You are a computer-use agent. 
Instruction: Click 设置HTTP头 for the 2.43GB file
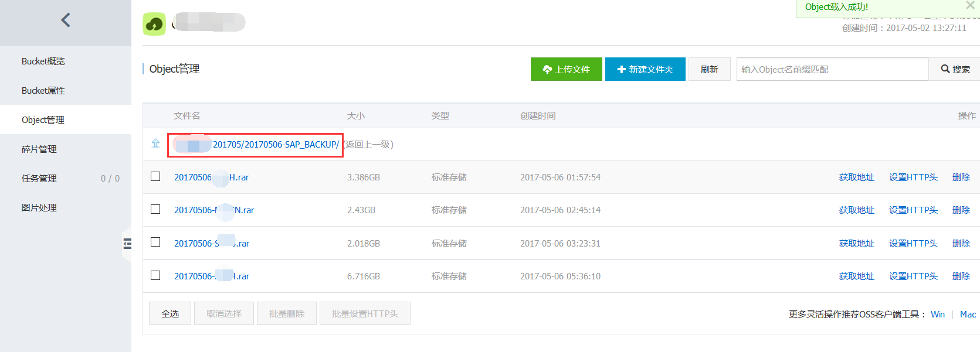(913, 210)
